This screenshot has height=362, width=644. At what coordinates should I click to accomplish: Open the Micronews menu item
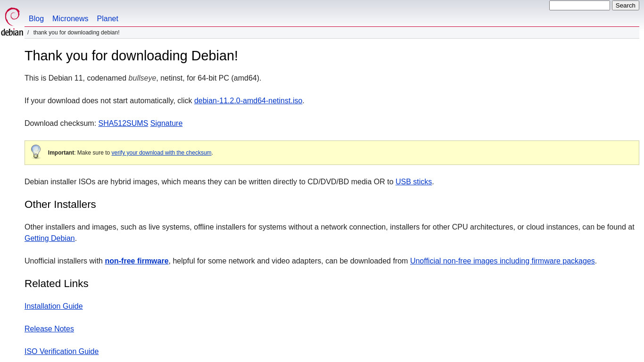[x=70, y=19]
